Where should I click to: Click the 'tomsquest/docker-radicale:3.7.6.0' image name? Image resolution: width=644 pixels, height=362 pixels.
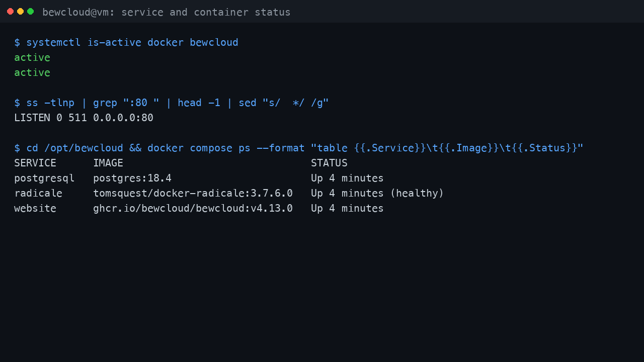[x=193, y=194]
